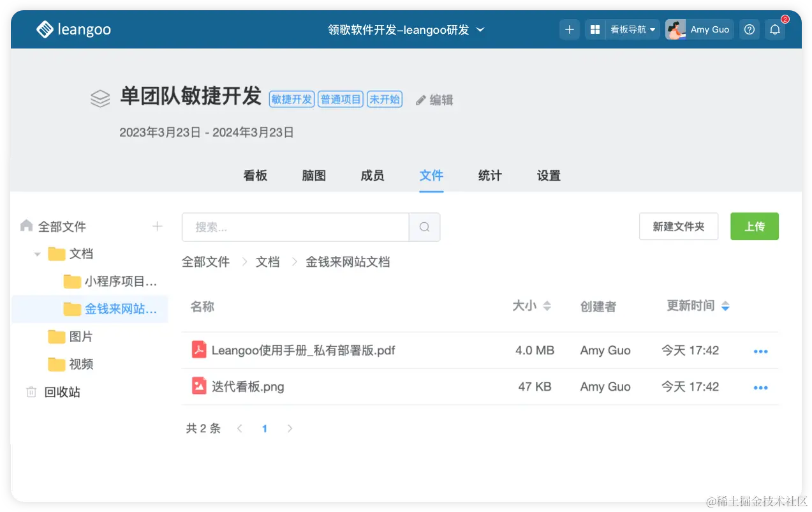Screen dimensions: 812x512
Task: Click the plus create button in header
Action: [x=570, y=29]
